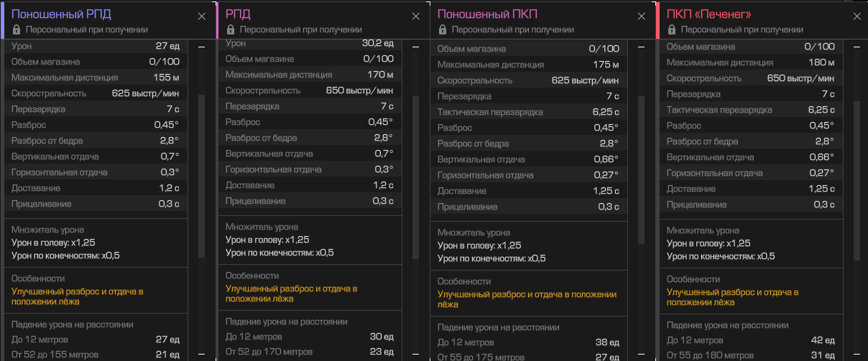Click Множитель урона heading in Поношенный РПД
The height and width of the screenshot is (361, 868).
click(47, 230)
